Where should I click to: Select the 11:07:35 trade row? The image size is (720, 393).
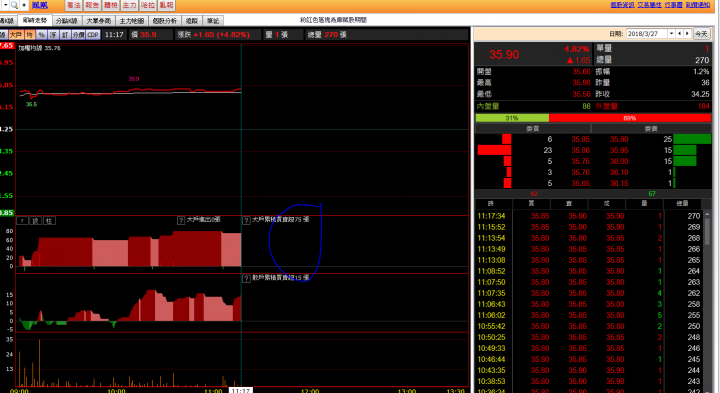tap(589, 293)
